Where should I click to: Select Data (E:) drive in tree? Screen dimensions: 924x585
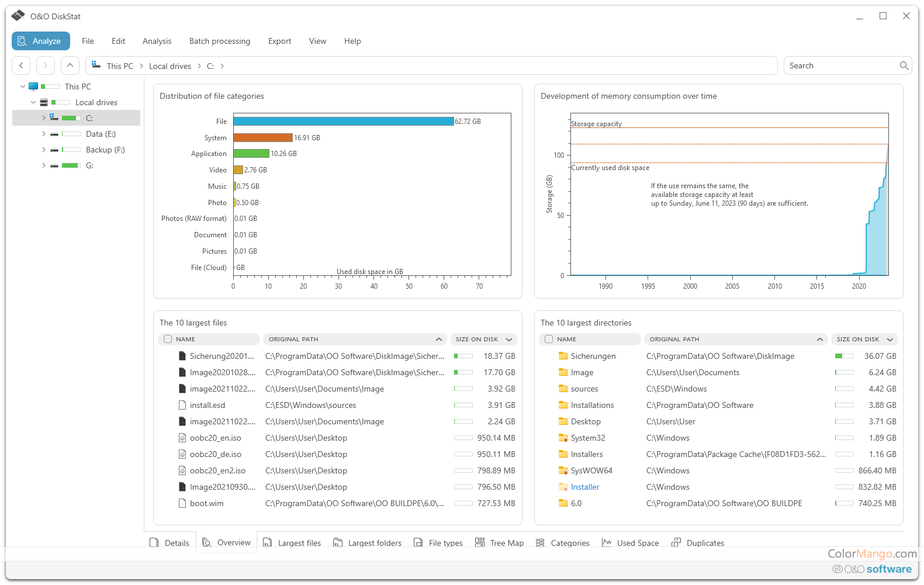[101, 134]
